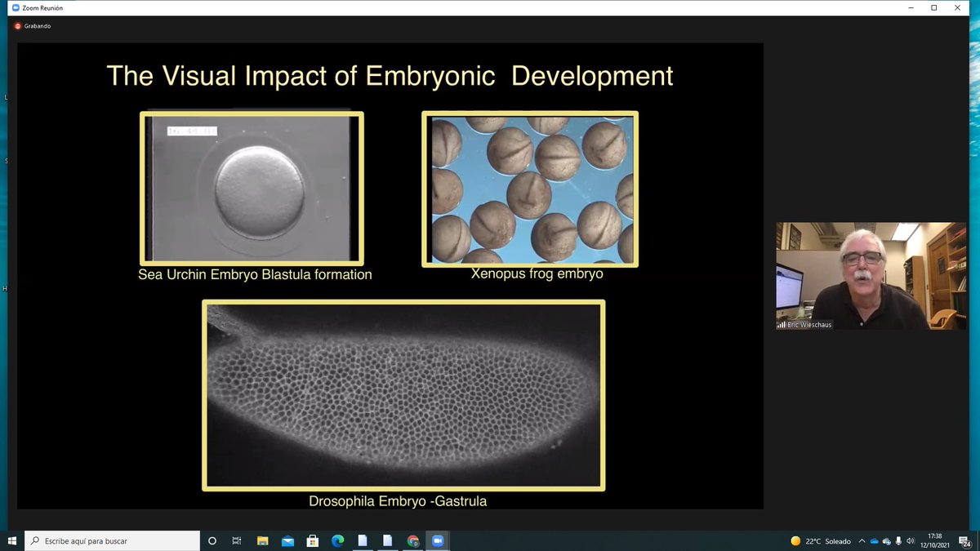Select the active Zoom icon on the taskbar
This screenshot has height=551, width=980.
pyautogui.click(x=439, y=540)
